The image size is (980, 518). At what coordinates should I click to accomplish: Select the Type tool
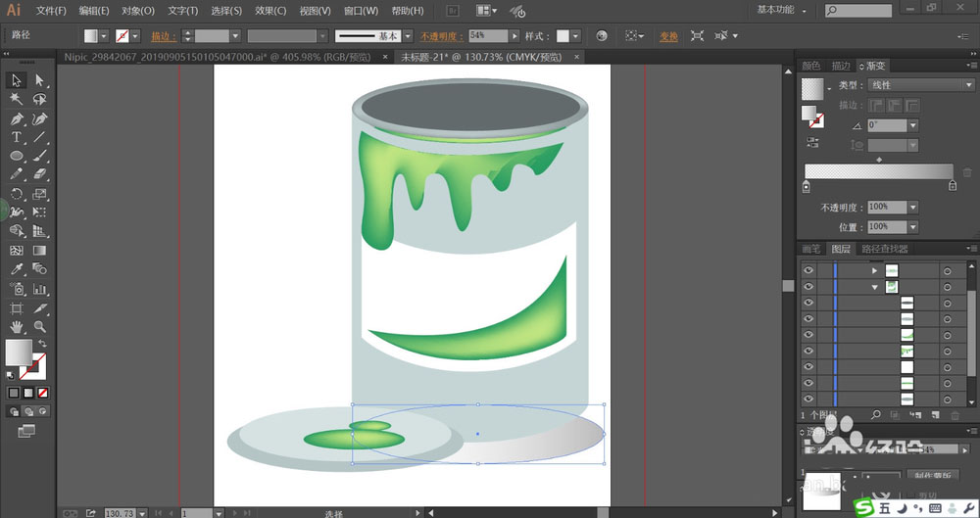pos(17,137)
